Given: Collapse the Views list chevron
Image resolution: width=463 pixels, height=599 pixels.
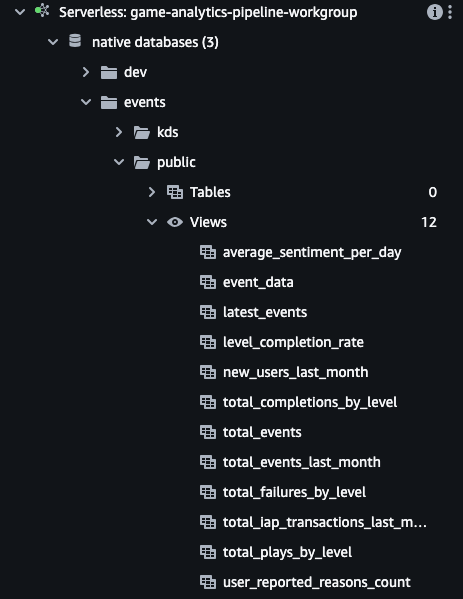Looking at the screenshot, I should 152,222.
